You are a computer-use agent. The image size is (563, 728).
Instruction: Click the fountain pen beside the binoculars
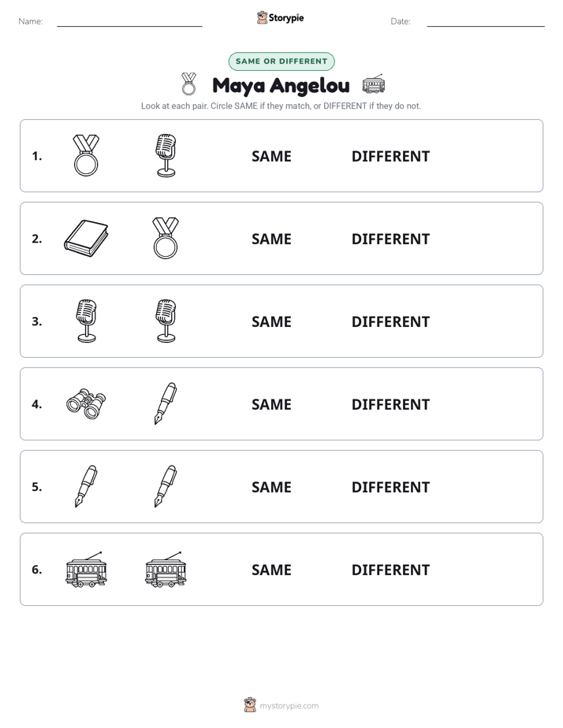click(166, 403)
